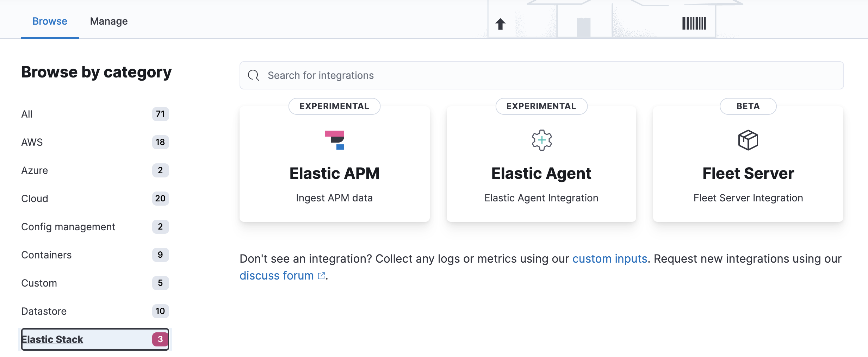868x357 pixels.
Task: Click the count badge 71 beside All
Action: [160, 114]
